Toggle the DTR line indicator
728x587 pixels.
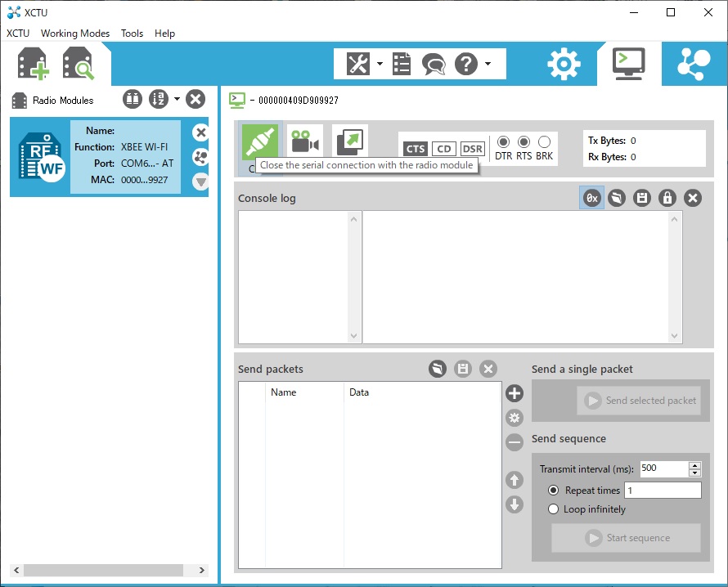[504, 142]
